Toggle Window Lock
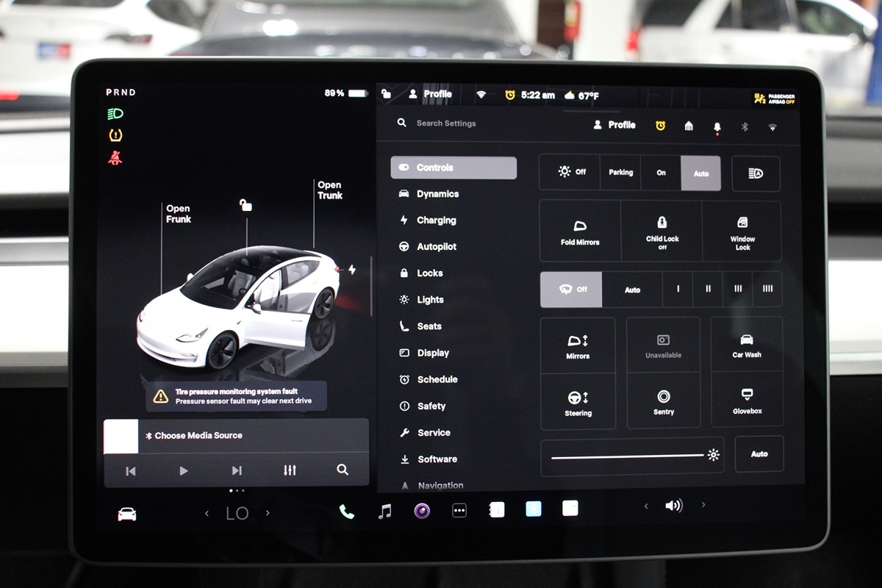 (x=742, y=232)
